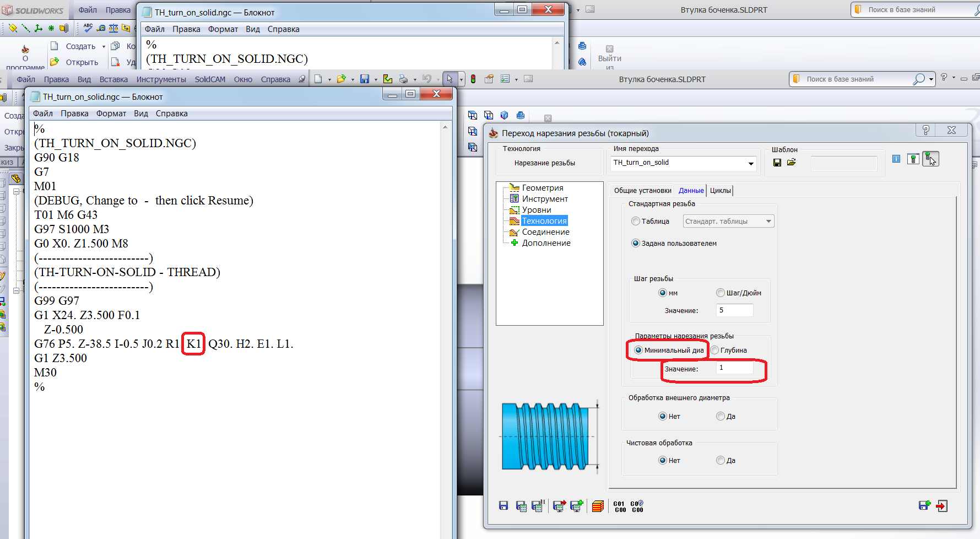
Task: Select Минимальный диа radio button
Action: point(638,350)
